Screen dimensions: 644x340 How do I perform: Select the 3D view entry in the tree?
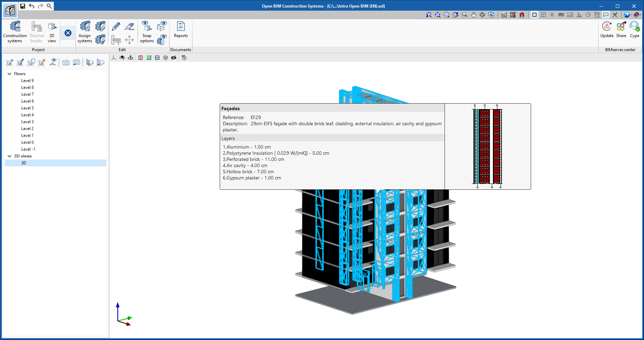56,163
